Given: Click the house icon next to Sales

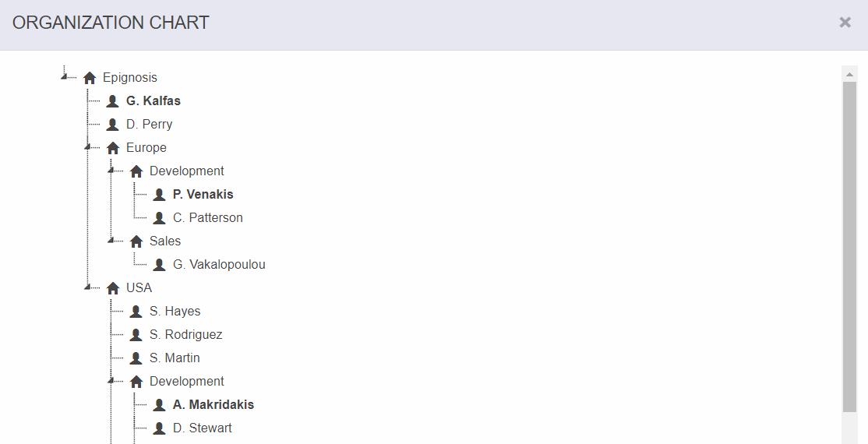Looking at the screenshot, I should point(136,241).
